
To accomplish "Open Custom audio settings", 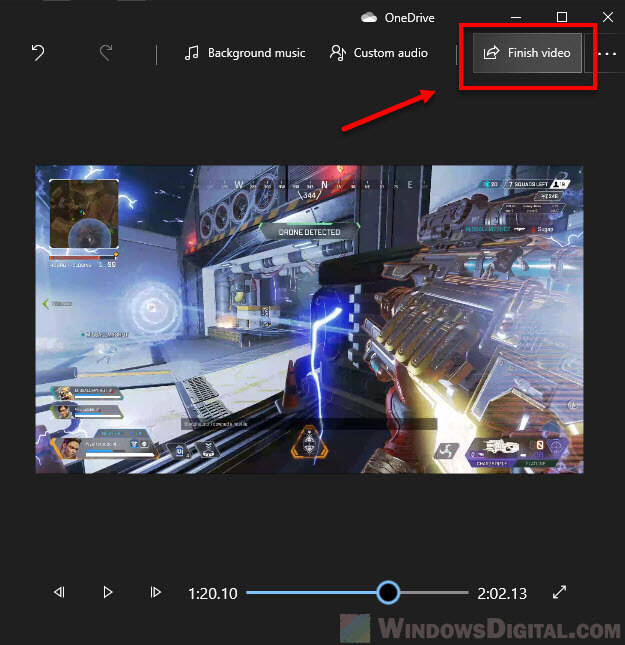I will [x=379, y=53].
